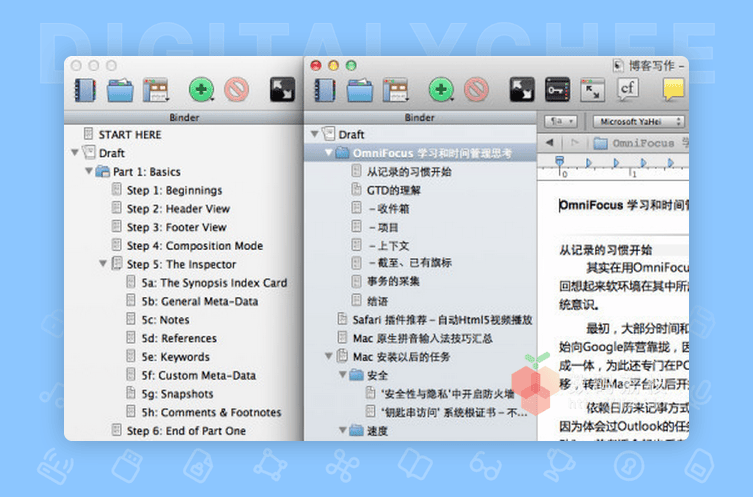
Task: Click Layout icon in right window toolbar
Action: 395,90
